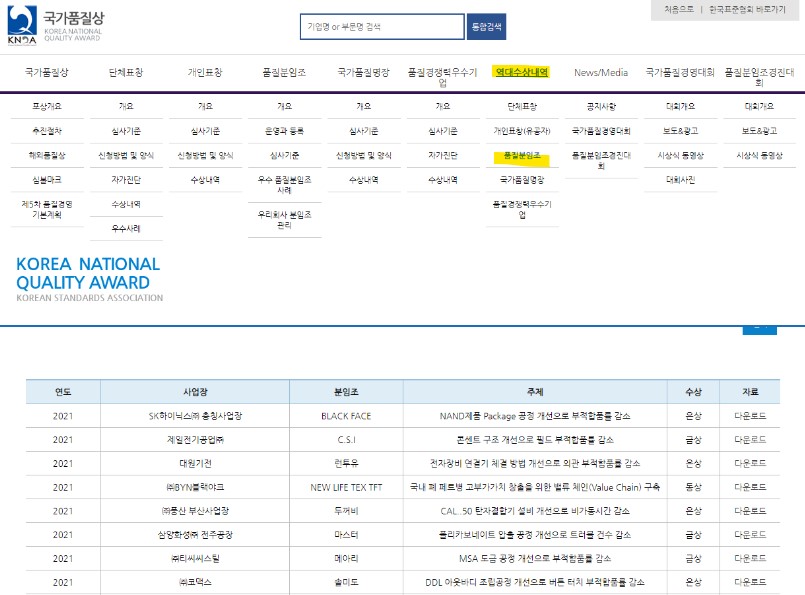The height and width of the screenshot is (595, 805).
Task: Open the 국가품질명장 main menu
Action: 363,72
